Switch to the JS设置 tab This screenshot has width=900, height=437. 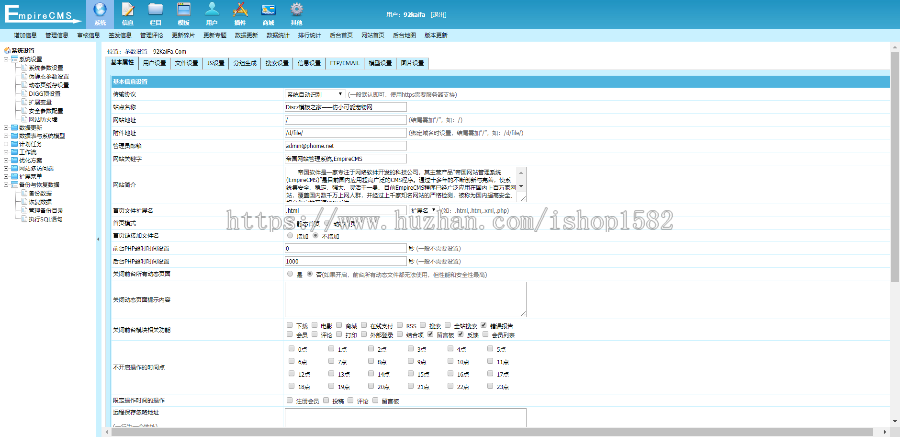[x=216, y=63]
